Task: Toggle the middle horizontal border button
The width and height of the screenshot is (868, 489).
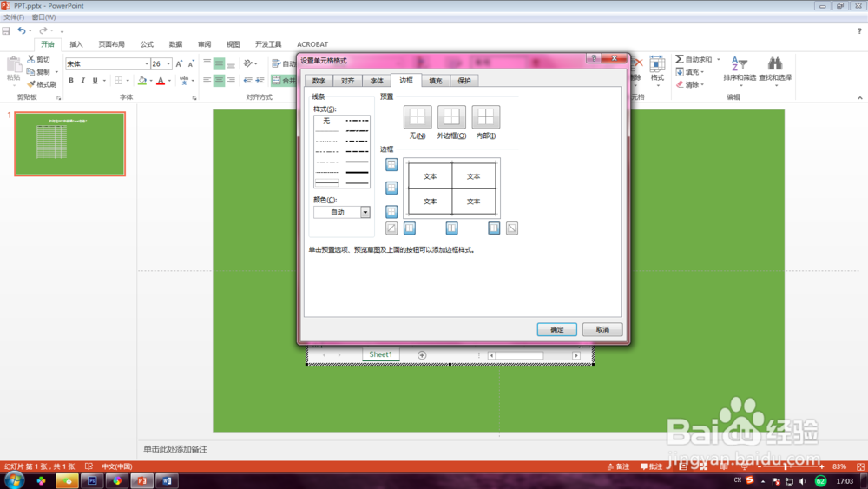Action: 391,188
